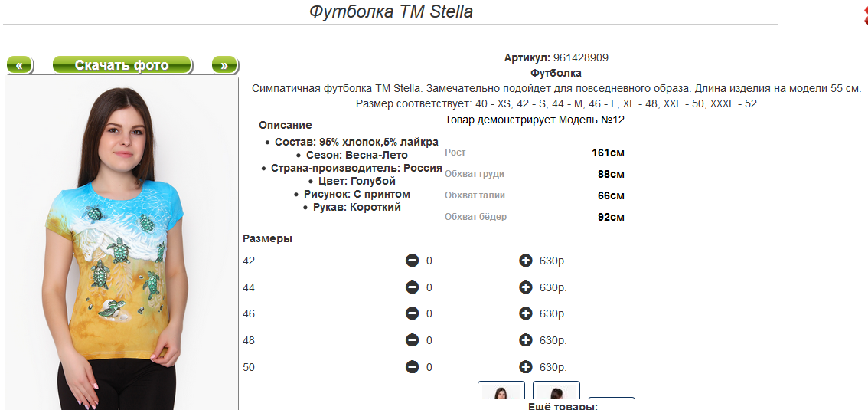Image resolution: width=868 pixels, height=410 pixels.
Task: Open the main t-shirt model photo
Action: coord(122,245)
